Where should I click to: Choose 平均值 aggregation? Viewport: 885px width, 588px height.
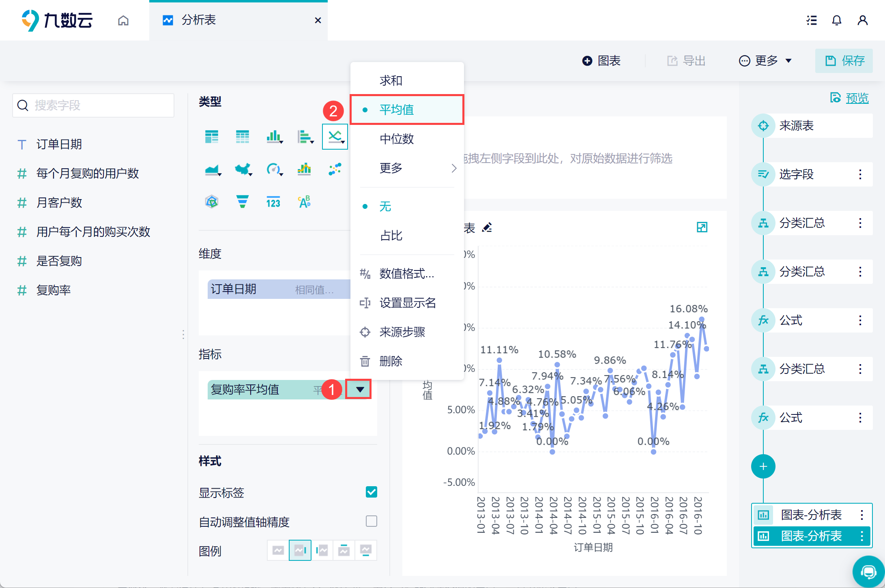coord(407,109)
